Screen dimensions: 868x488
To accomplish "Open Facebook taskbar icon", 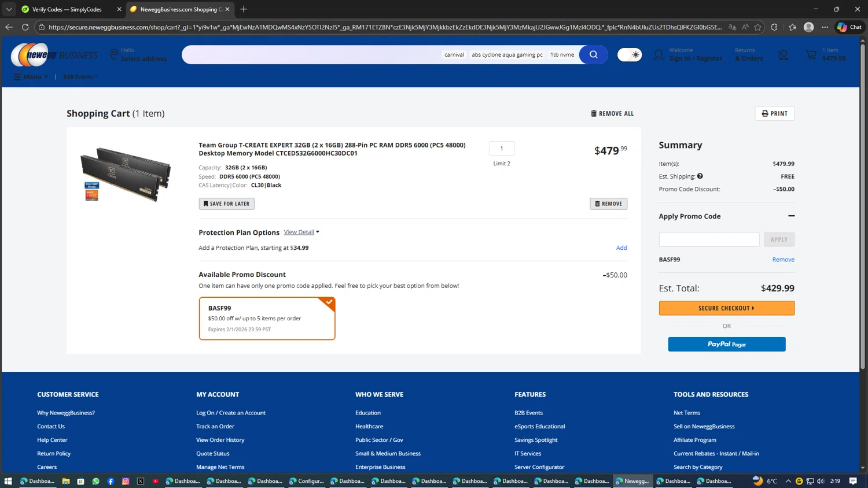I will (111, 481).
